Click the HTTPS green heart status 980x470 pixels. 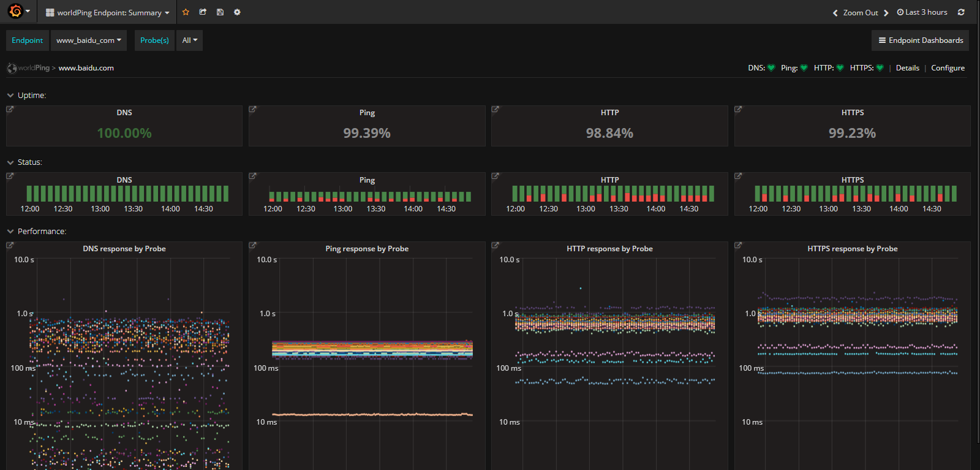pos(880,68)
